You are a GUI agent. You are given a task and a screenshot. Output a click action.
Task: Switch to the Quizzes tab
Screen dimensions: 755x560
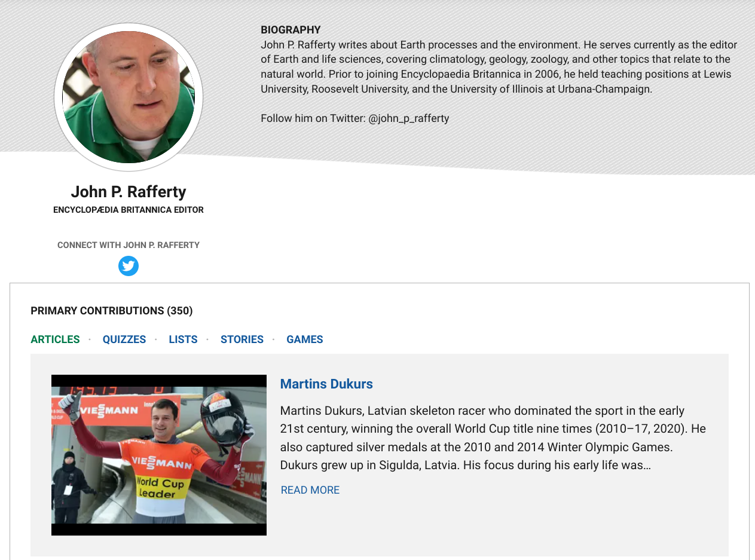[x=124, y=339]
